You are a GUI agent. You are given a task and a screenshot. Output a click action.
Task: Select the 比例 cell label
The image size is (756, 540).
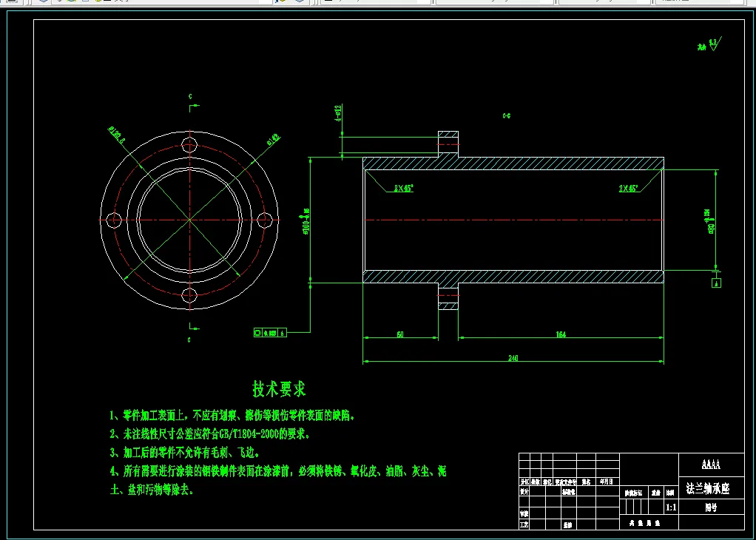pos(671,493)
